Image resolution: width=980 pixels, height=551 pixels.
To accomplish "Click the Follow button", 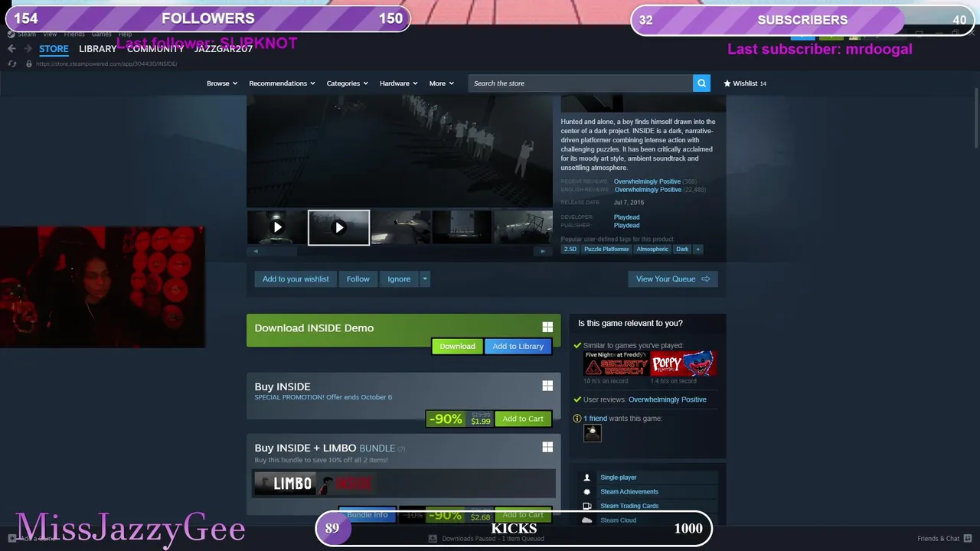I will tap(358, 279).
